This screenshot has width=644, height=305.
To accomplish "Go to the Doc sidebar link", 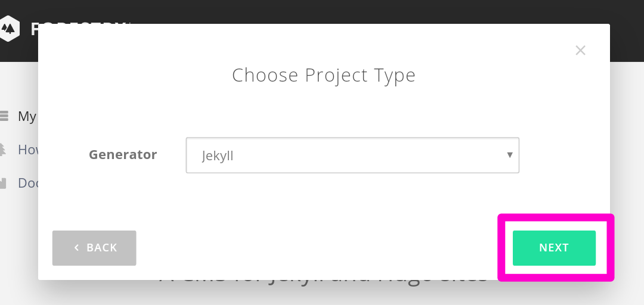I will (x=29, y=183).
